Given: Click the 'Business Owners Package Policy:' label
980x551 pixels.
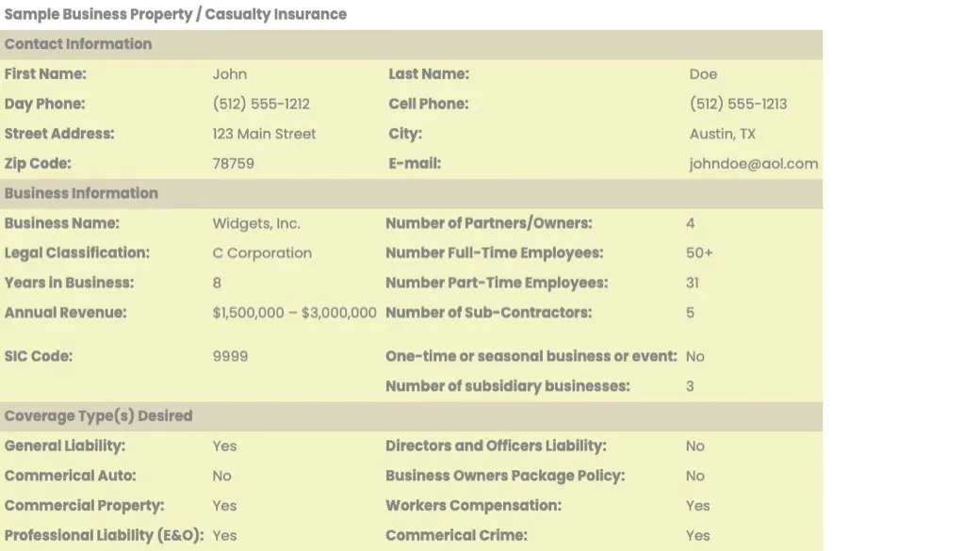Looking at the screenshot, I should point(505,476).
